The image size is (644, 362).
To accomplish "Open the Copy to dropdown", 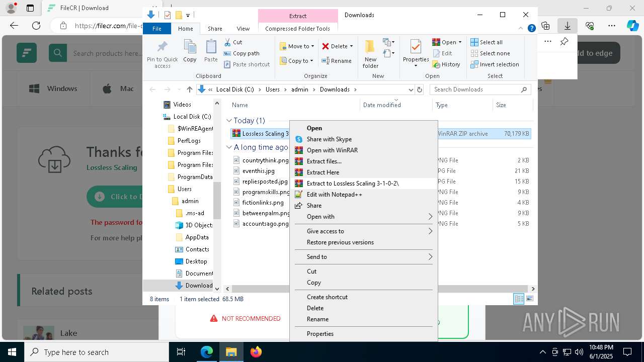I will [297, 61].
